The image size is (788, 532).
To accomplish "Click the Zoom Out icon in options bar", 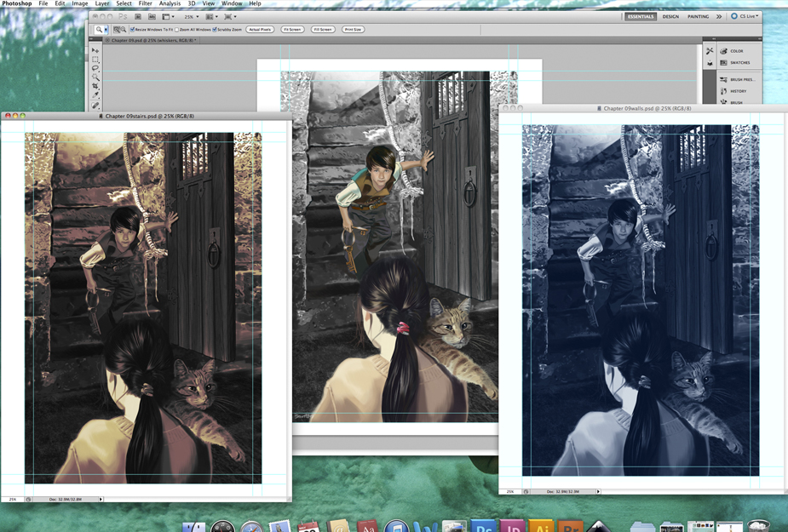I will pos(124,30).
